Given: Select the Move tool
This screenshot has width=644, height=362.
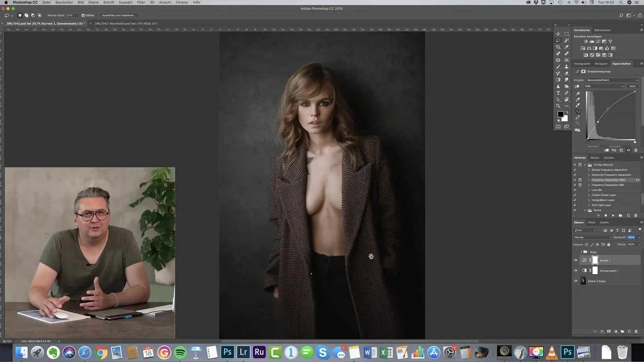Looking at the screenshot, I should pos(558,34).
